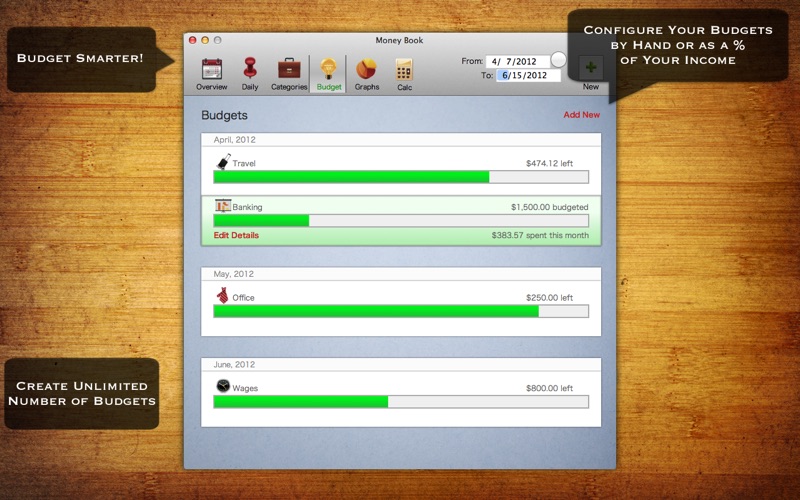The image size is (800, 500).
Task: Click the Wages budget progress bar
Action: (x=401, y=402)
